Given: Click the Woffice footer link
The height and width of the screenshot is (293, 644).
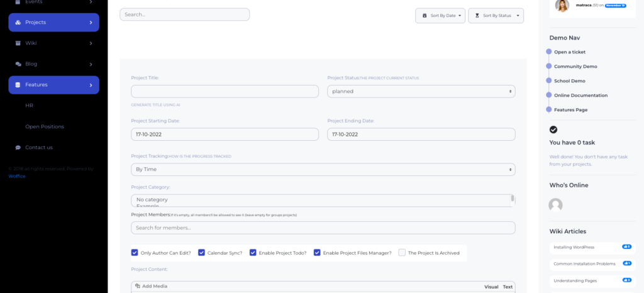Looking at the screenshot, I should pos(17,176).
